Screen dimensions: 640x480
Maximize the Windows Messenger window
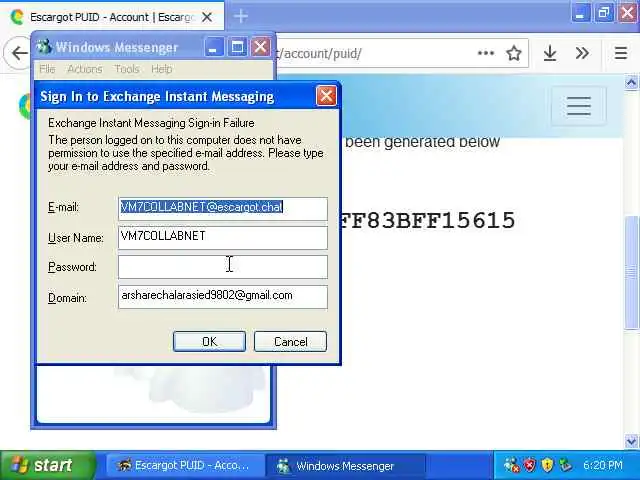237,47
